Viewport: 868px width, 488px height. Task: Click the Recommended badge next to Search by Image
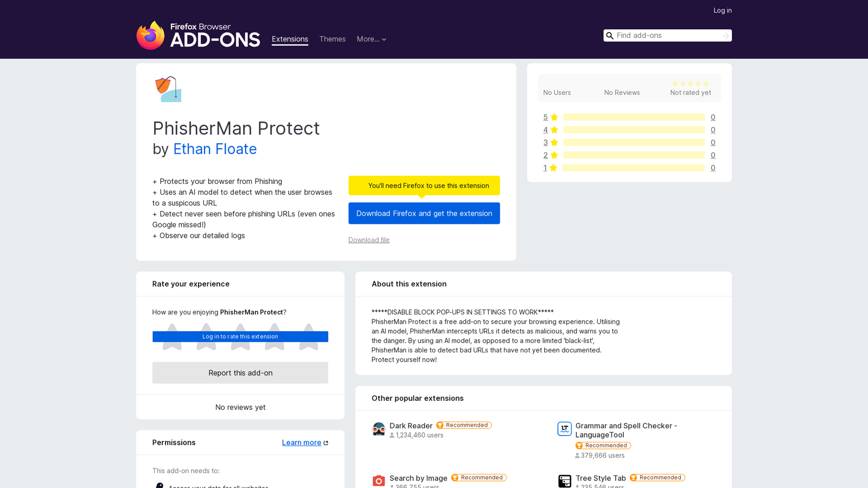pyautogui.click(x=479, y=478)
